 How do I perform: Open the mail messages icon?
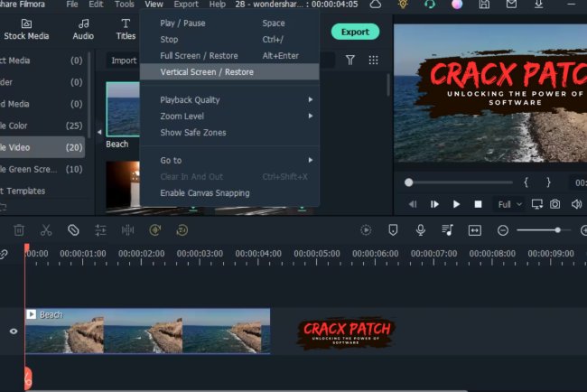tap(511, 5)
